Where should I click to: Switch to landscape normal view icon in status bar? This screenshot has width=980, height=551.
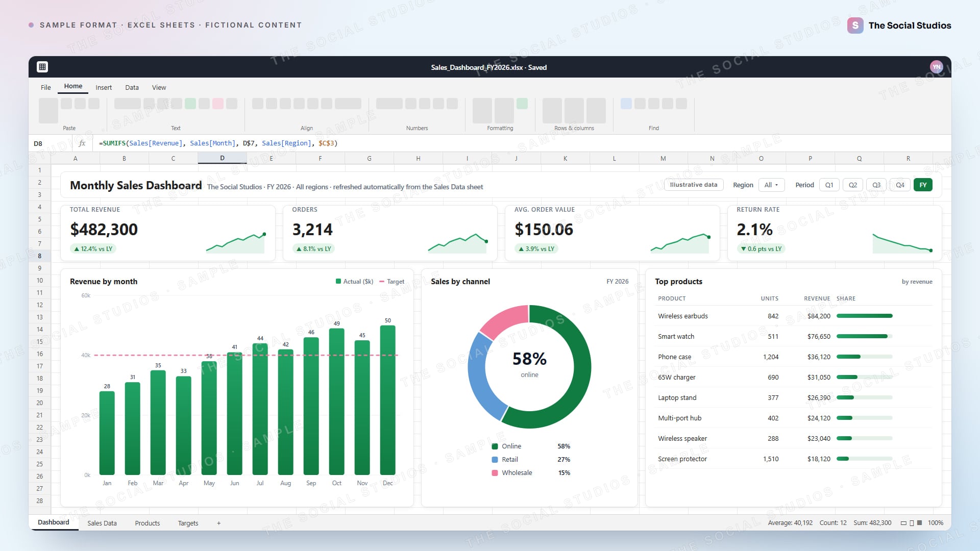click(x=903, y=523)
